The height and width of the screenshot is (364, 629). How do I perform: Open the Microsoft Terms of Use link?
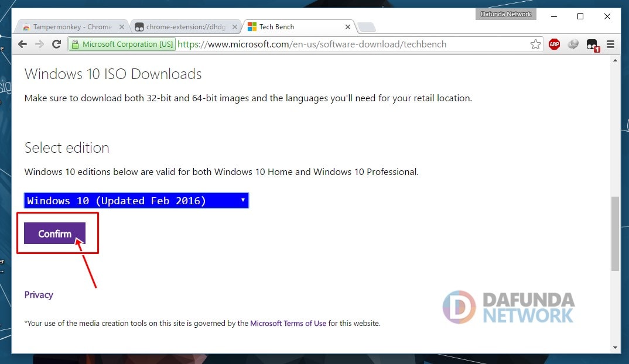coord(288,323)
